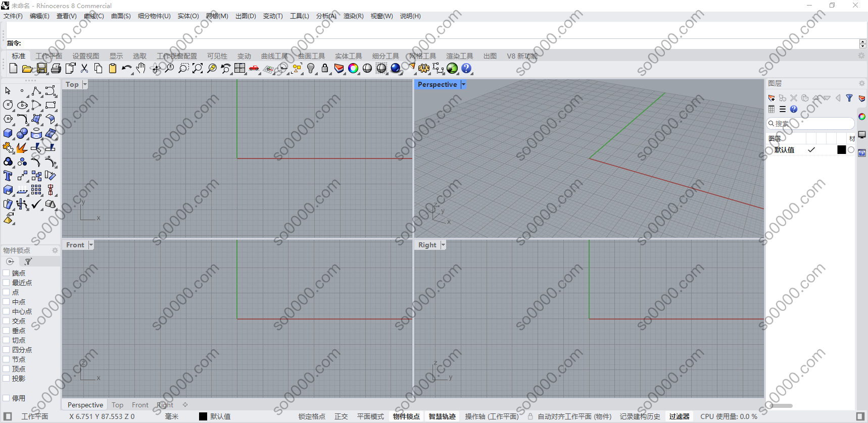Select the Rectangle tool in left sidebar

pos(51,105)
